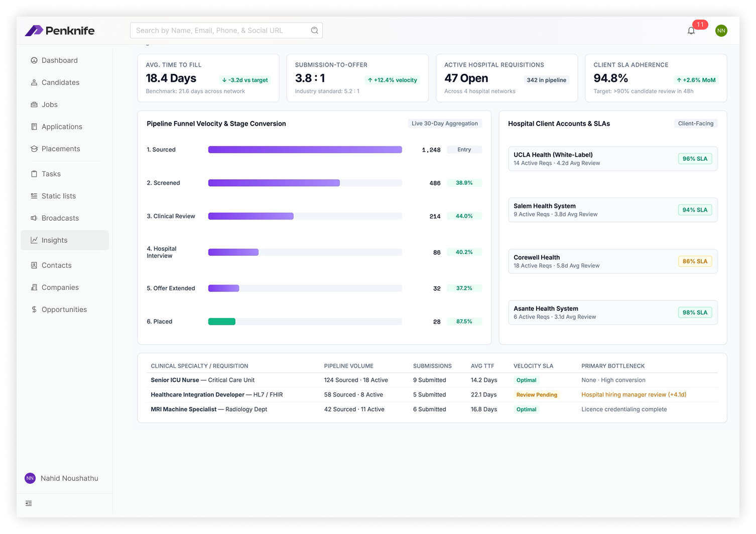Image resolution: width=756 pixels, height=534 pixels.
Task: Open the Asante Health System card
Action: (613, 312)
